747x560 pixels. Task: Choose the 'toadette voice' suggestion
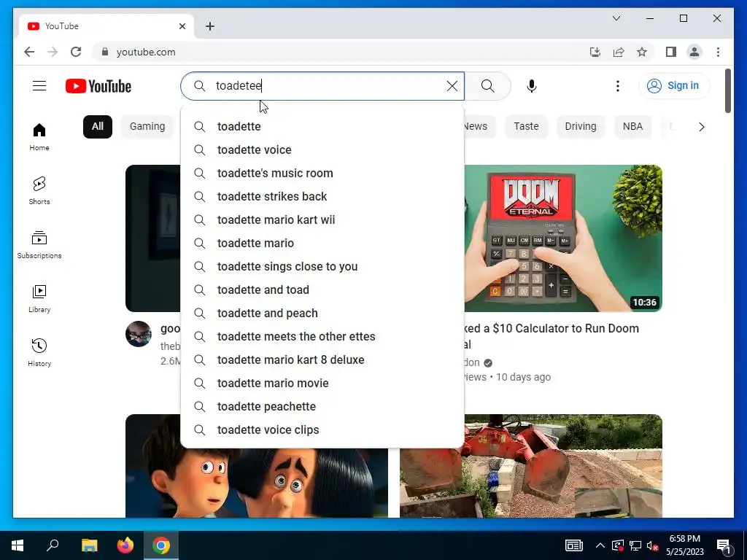click(x=322, y=150)
